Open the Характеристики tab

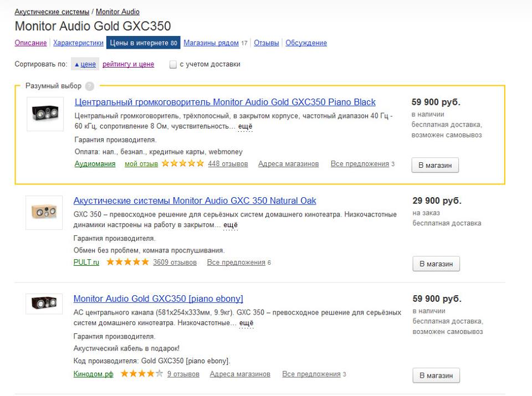click(78, 43)
